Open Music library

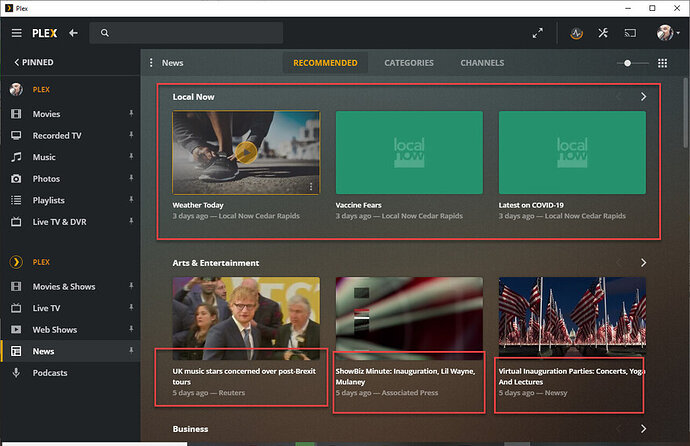[x=44, y=157]
